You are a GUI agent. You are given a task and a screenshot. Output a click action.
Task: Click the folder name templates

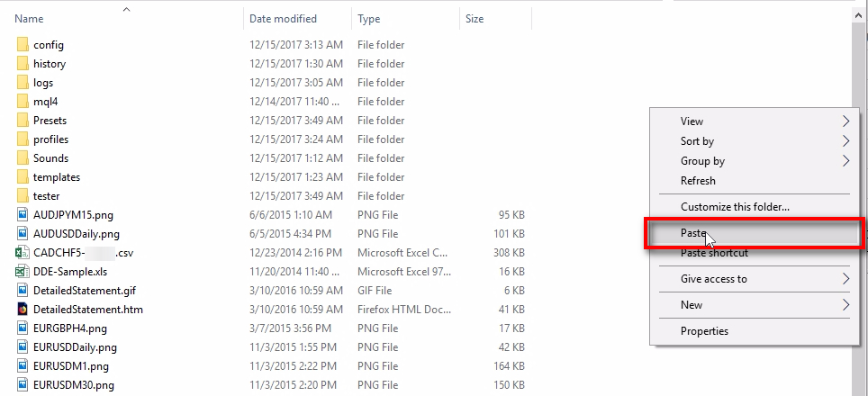click(57, 177)
